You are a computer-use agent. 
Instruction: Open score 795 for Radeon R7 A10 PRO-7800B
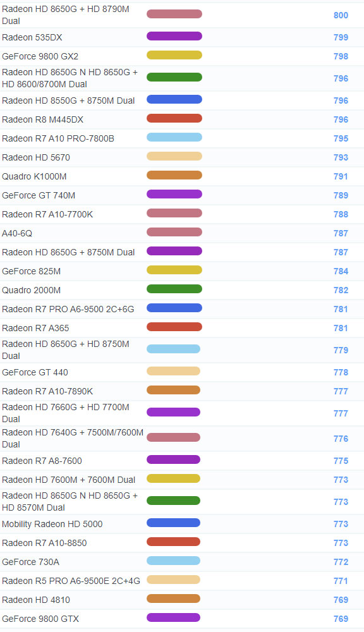pos(341,138)
